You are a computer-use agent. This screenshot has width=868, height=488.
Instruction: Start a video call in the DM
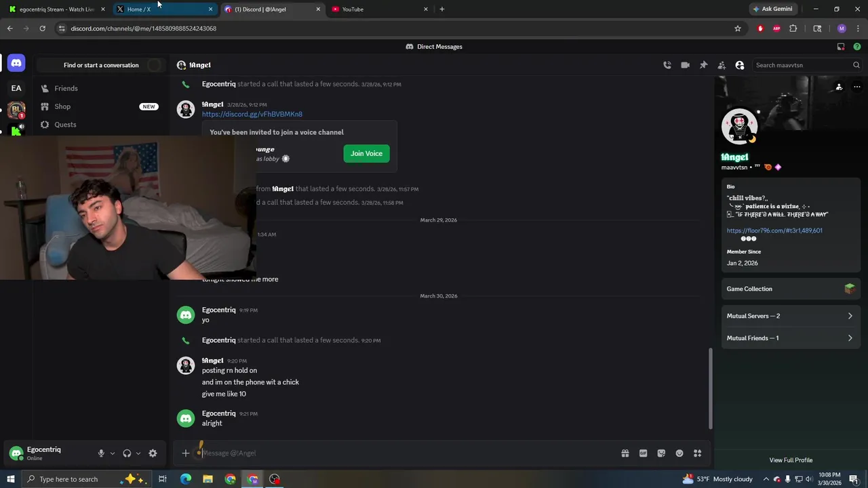click(x=686, y=65)
